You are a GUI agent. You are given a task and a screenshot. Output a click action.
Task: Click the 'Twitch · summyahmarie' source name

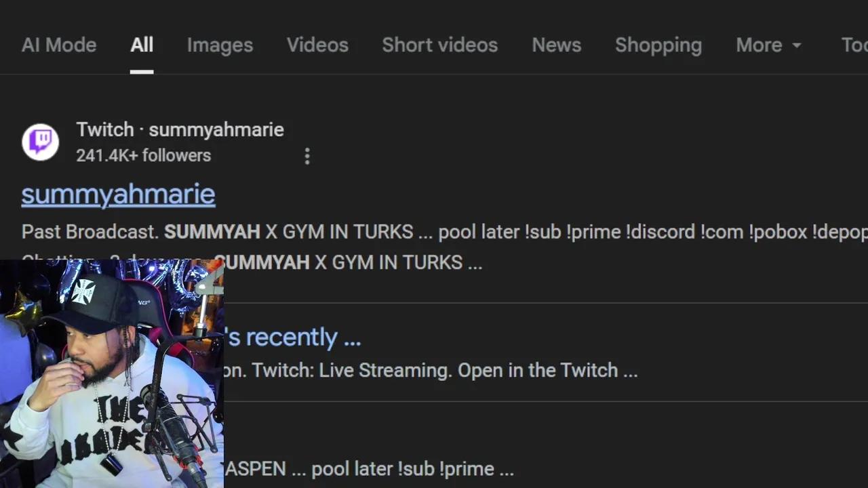click(x=180, y=129)
